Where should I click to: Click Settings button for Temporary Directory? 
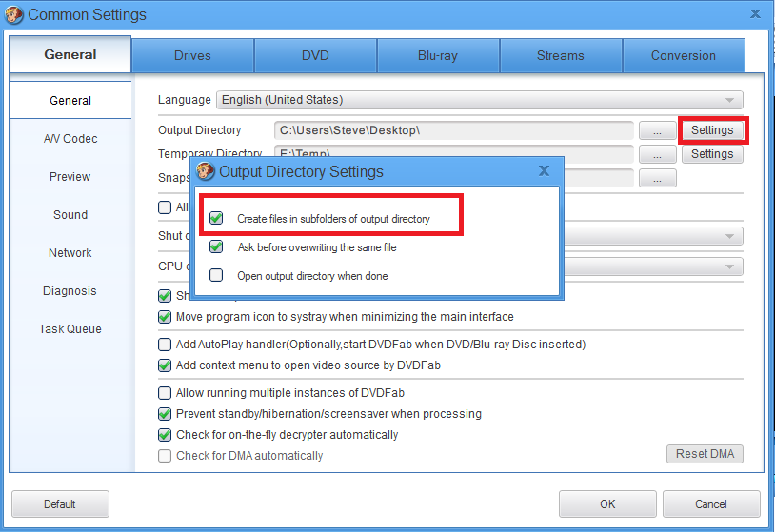[x=712, y=154]
